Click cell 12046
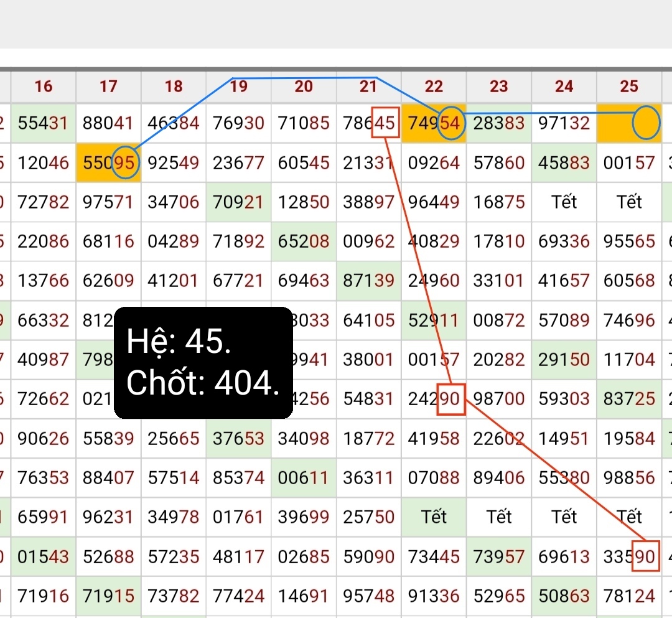The width and height of the screenshot is (672, 618). click(x=44, y=163)
